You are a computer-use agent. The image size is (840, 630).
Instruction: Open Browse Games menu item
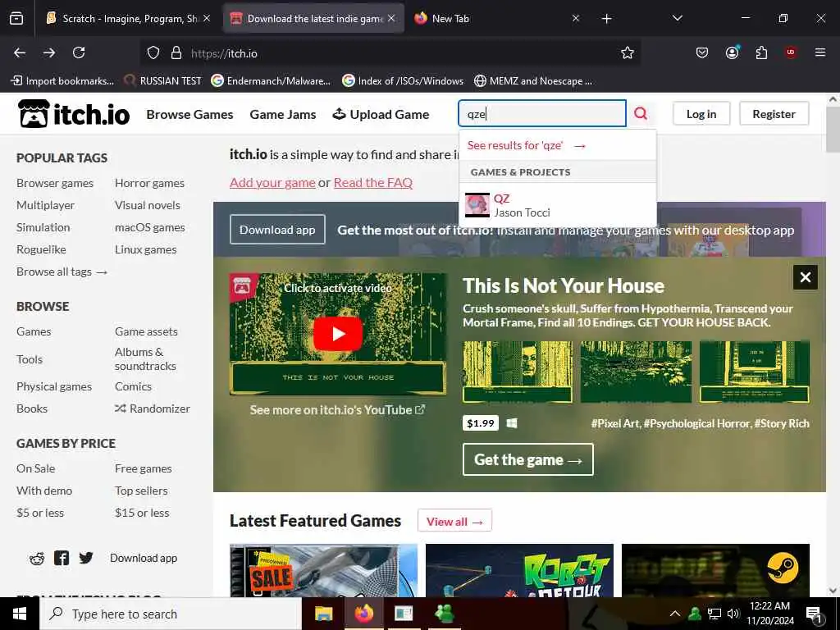(x=189, y=114)
